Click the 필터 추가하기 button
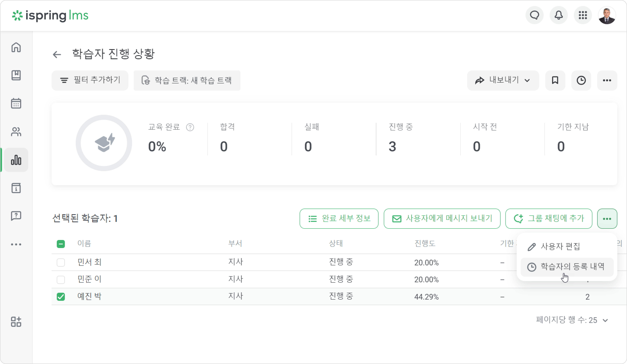627x364 pixels. tap(90, 80)
